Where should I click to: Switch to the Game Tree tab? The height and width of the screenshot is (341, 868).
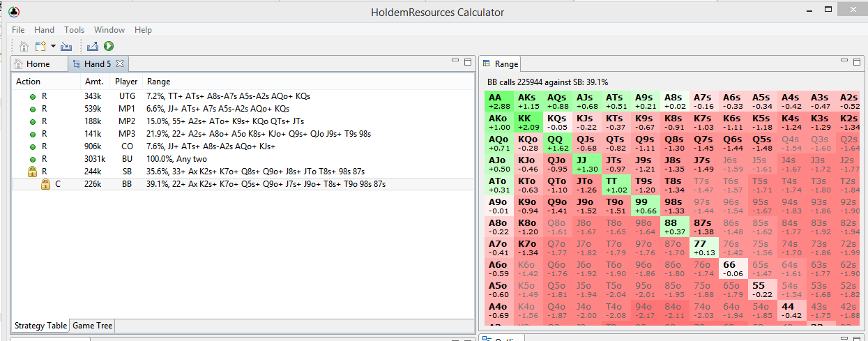(x=92, y=326)
